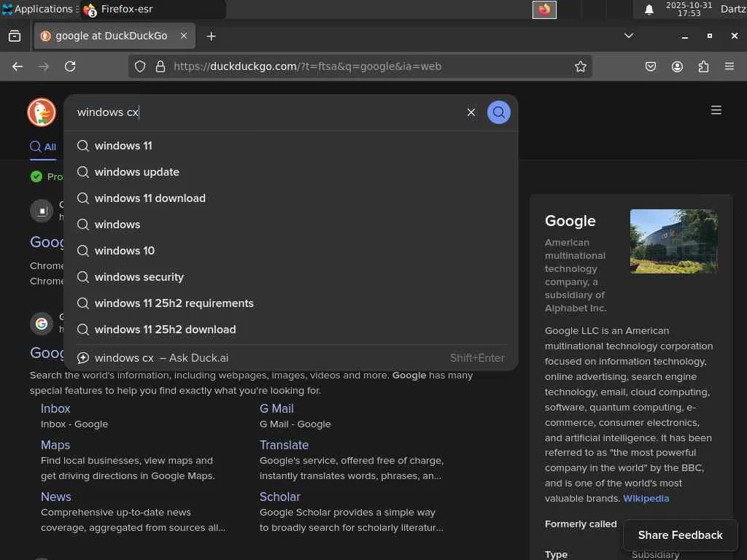Open the Firefox account icon
The image size is (747, 560).
point(677,66)
